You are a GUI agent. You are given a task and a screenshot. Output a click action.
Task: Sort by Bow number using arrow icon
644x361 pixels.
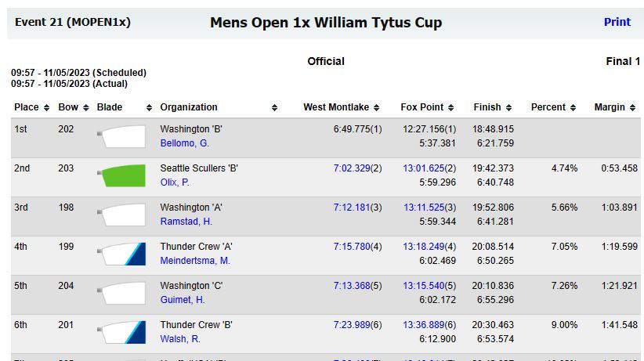pyautogui.click(x=86, y=107)
